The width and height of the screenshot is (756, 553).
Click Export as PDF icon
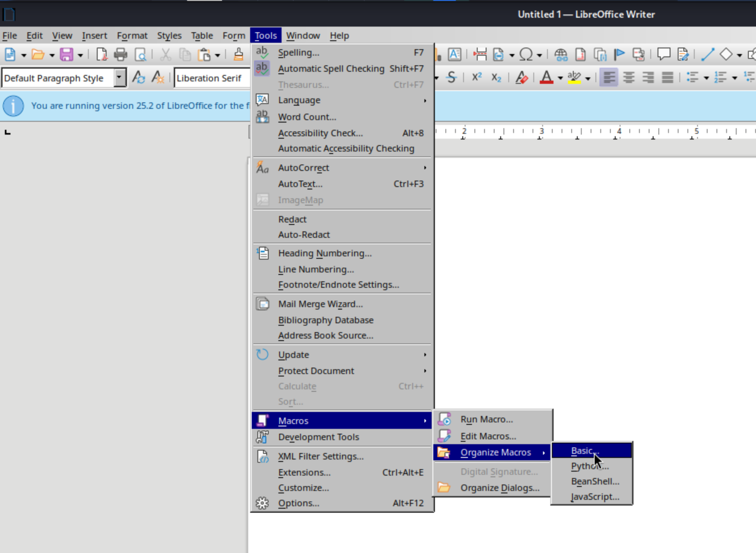(x=102, y=54)
